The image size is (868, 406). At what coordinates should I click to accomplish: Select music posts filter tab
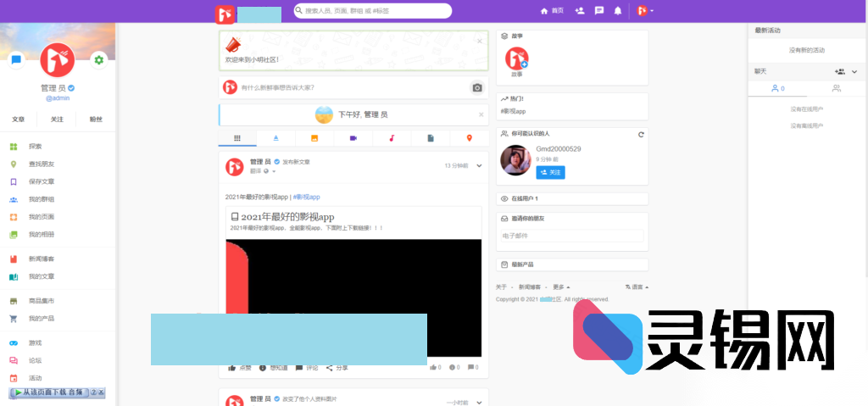pos(392,138)
